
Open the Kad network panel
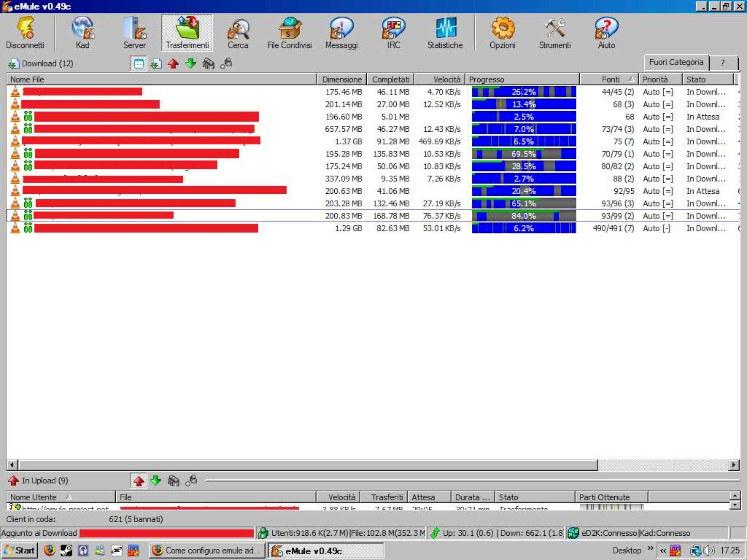(83, 33)
